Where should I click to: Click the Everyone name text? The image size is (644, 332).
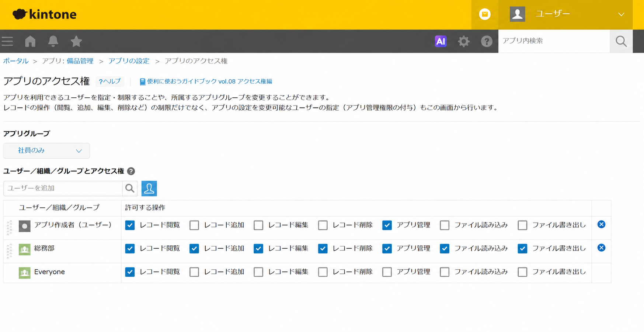49,272
